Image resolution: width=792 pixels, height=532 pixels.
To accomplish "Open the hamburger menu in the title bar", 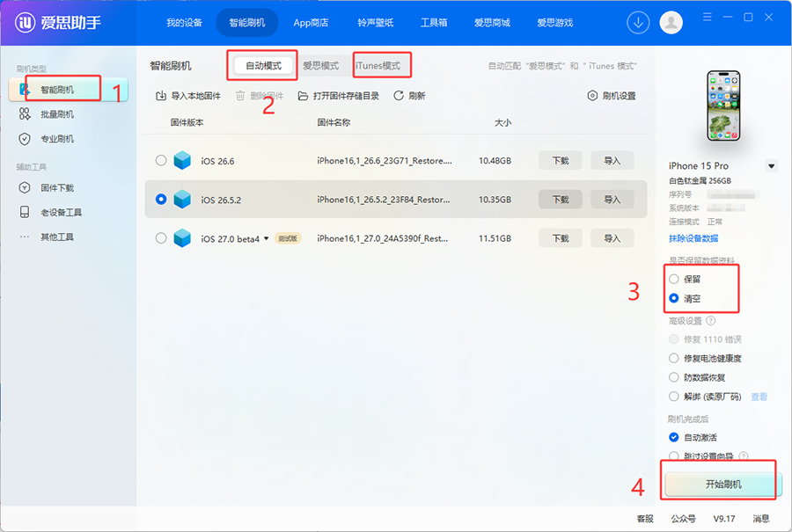I will pyautogui.click(x=708, y=18).
